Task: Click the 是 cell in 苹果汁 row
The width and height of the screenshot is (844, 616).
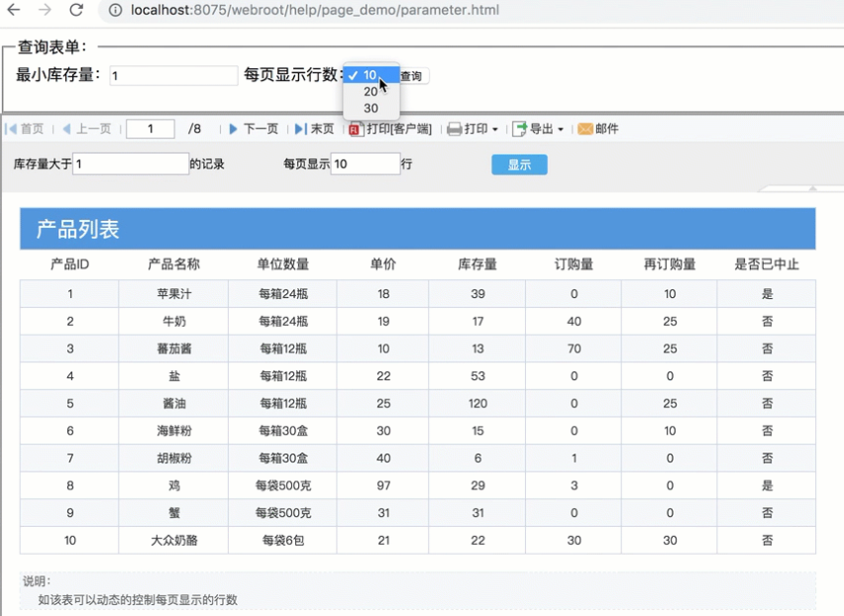Action: (x=767, y=294)
